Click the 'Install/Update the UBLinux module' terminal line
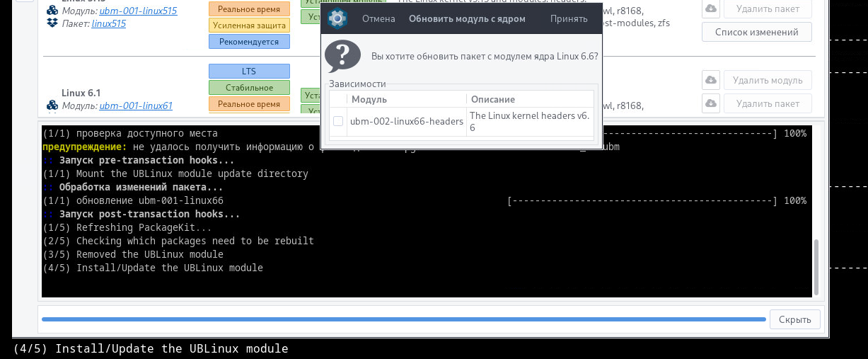 153,268
